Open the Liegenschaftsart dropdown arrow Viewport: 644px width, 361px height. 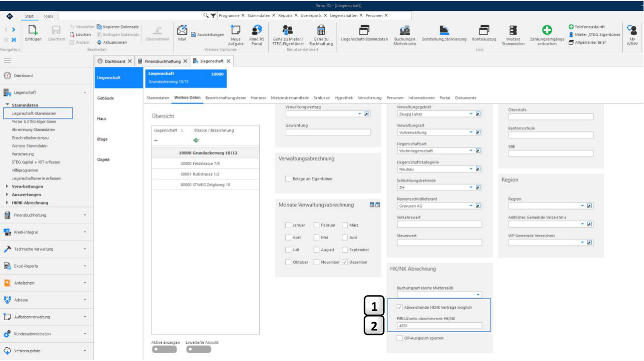tap(471, 150)
